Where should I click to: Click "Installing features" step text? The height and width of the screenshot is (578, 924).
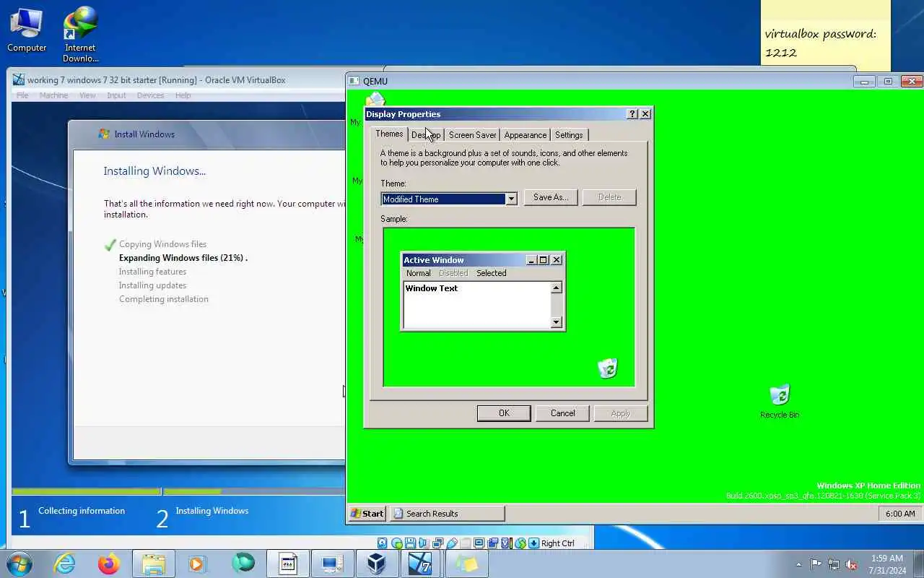152,272
